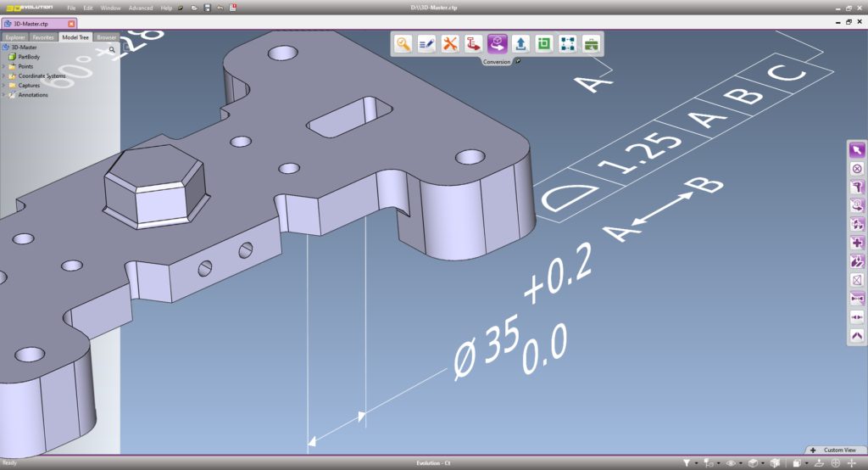The image size is (868, 470).
Task: Close the 3D-Master.ctp document tab
Action: pyautogui.click(x=71, y=24)
